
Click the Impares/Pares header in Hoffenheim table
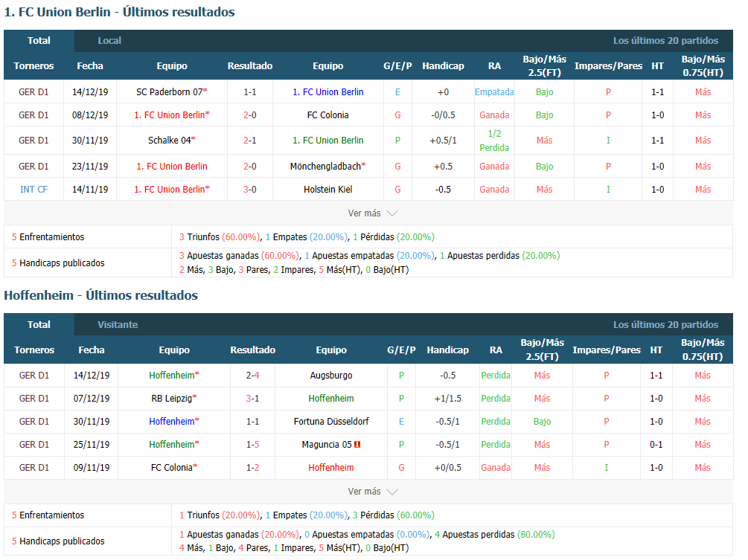(x=607, y=350)
